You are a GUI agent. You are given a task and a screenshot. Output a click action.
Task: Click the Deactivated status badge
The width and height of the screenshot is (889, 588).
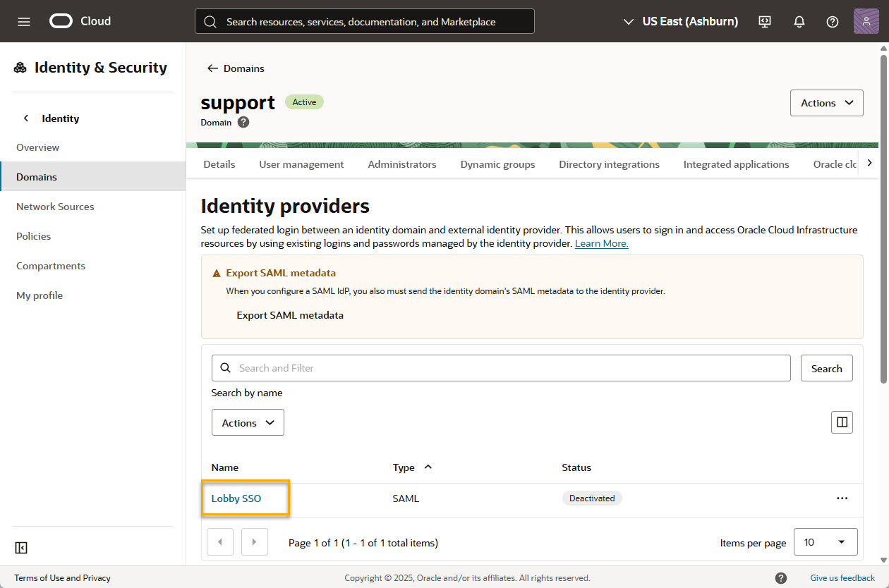592,498
